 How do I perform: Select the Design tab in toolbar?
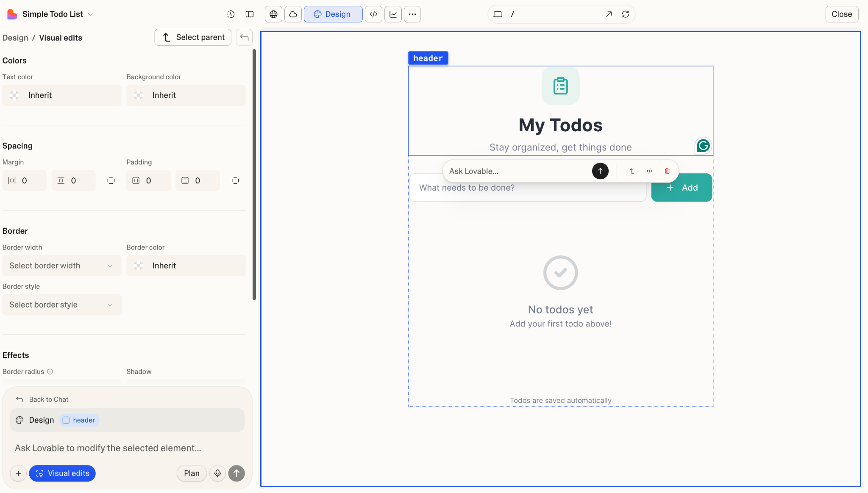[333, 14]
